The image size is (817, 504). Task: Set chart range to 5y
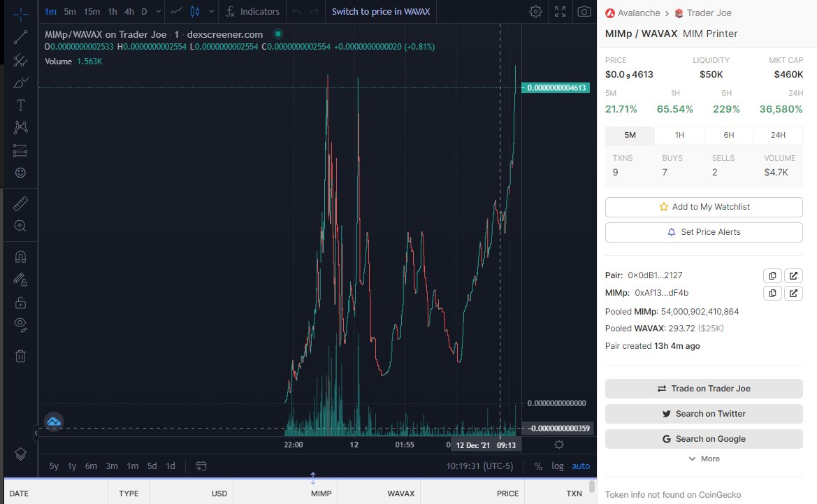(x=55, y=466)
